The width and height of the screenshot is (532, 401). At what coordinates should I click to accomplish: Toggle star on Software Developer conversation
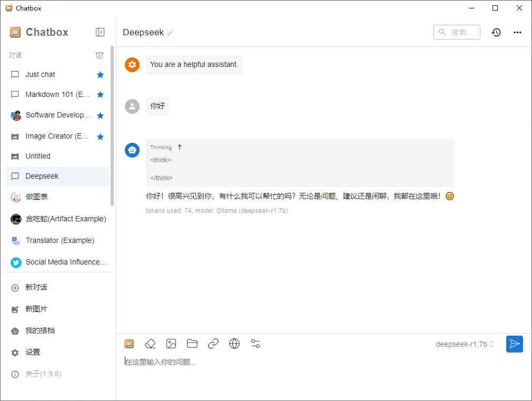coord(100,115)
